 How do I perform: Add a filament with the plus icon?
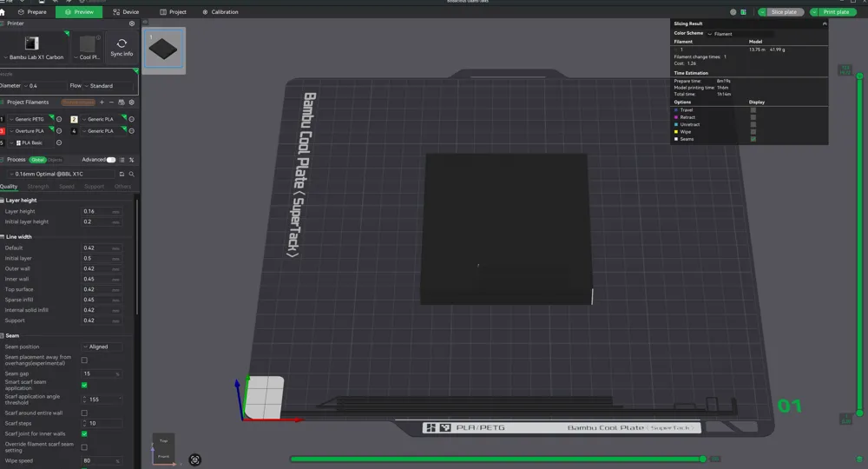102,102
